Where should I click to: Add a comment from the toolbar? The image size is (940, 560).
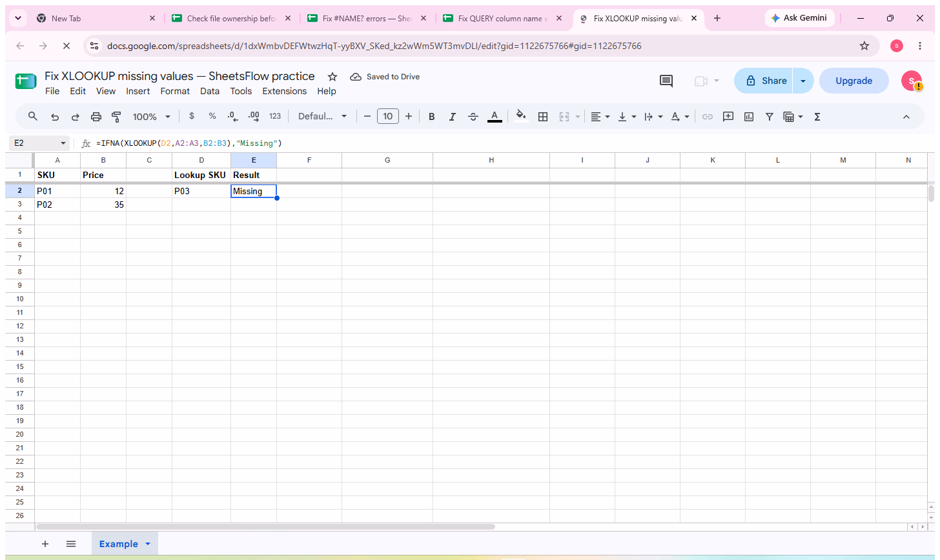[728, 117]
